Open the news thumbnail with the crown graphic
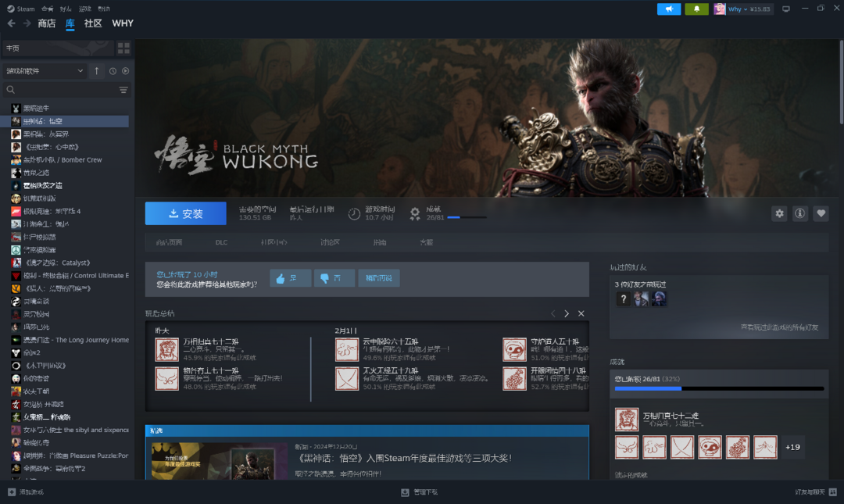The image size is (844, 504). (x=220, y=462)
